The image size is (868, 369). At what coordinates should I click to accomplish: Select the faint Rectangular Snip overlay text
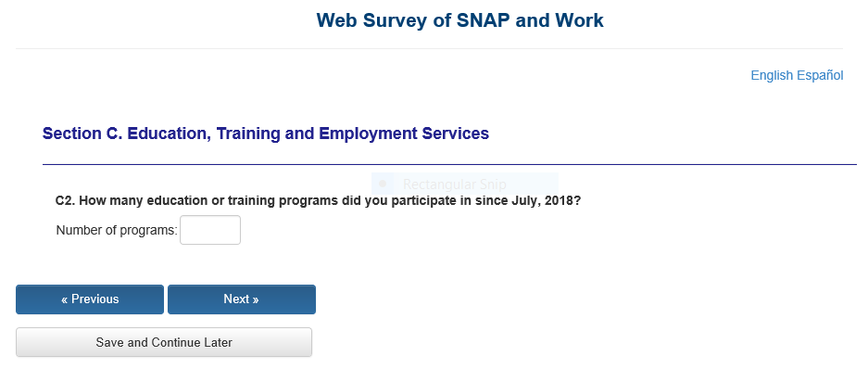point(455,184)
